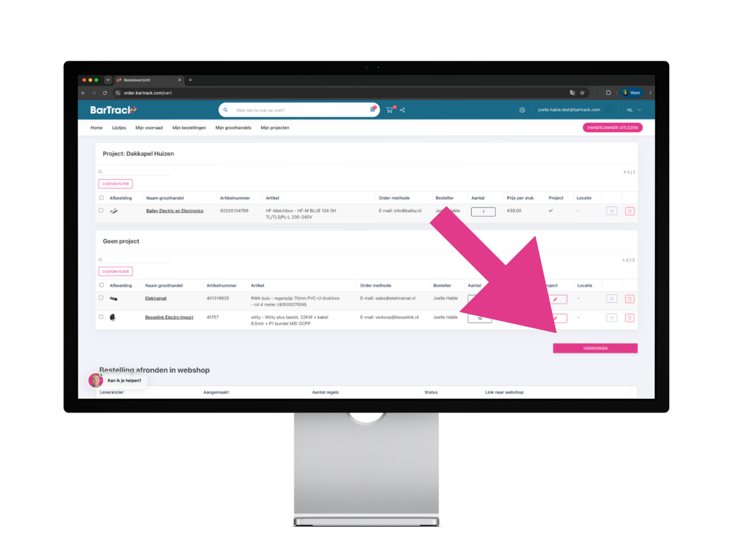Click the Aantal quantity field for Bailey row

484,212
